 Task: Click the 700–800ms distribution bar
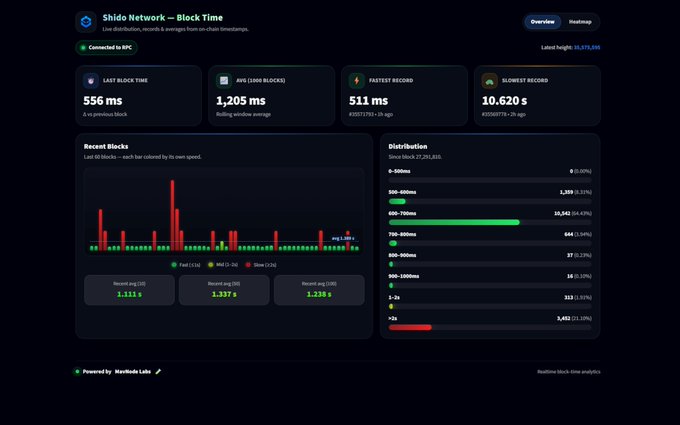click(490, 243)
